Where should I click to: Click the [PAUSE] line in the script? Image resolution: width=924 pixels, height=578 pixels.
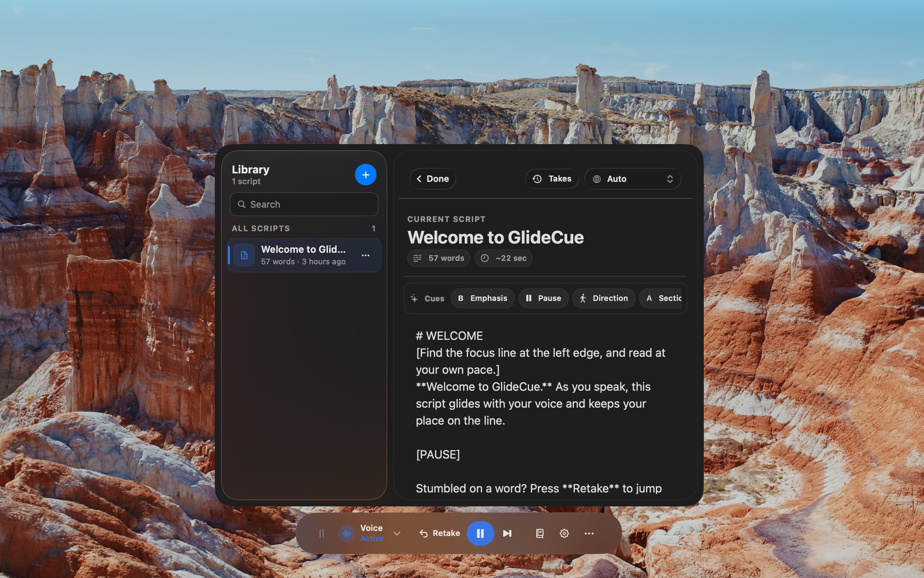click(438, 454)
